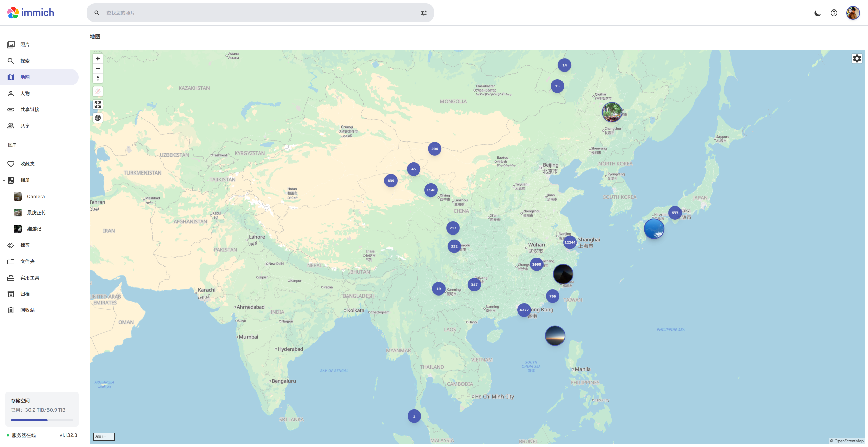Go to 照片 photos page

[x=25, y=45]
